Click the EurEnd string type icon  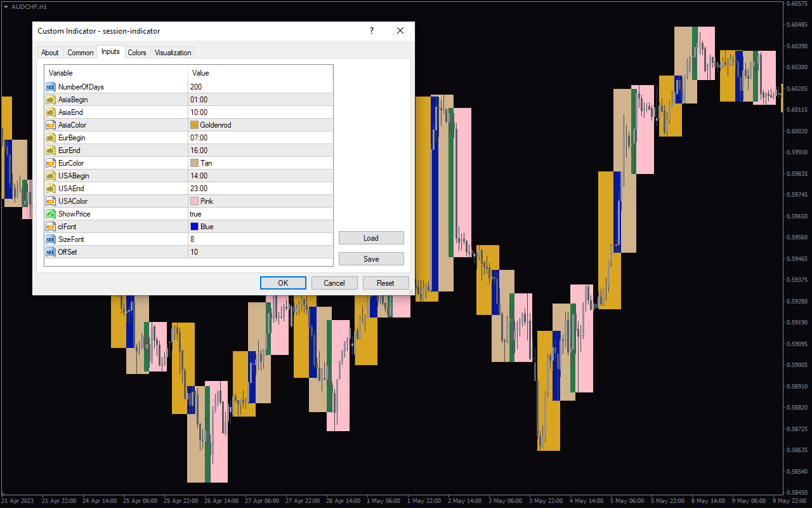(x=50, y=150)
